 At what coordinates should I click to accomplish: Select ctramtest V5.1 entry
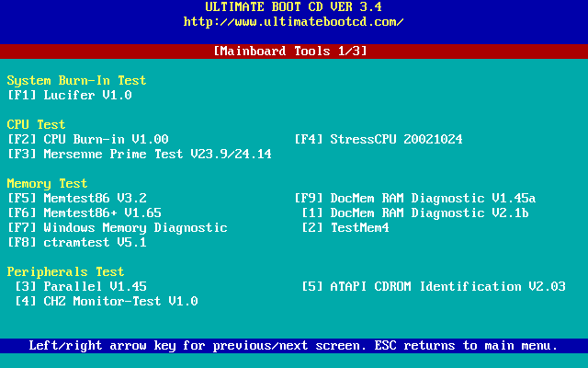tap(77, 242)
